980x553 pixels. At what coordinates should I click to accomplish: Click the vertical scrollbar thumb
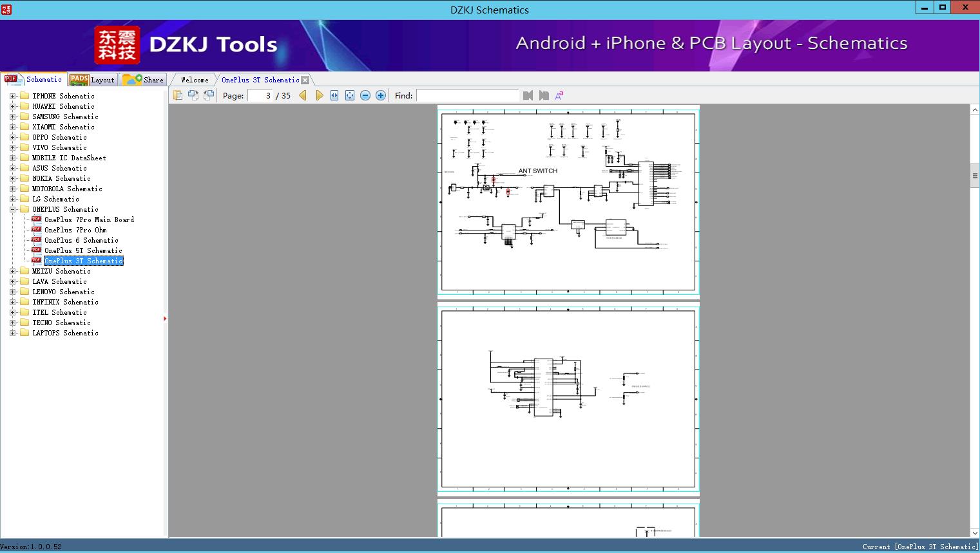pos(975,176)
